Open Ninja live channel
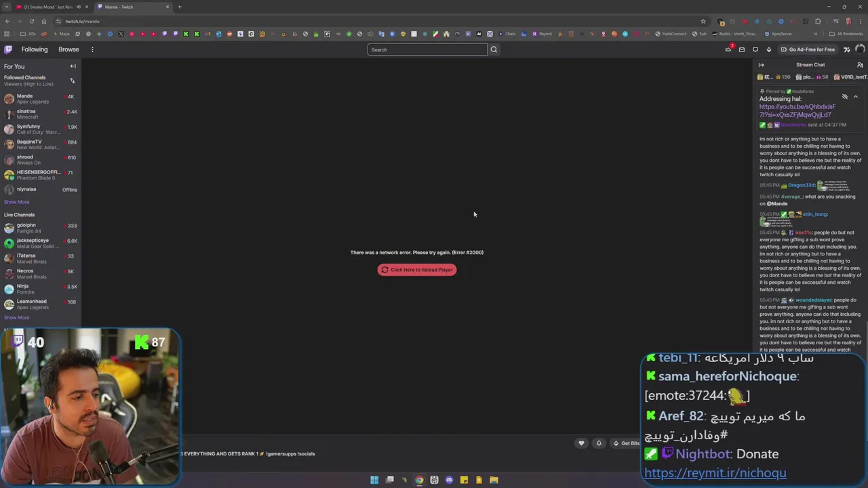 tap(41, 289)
